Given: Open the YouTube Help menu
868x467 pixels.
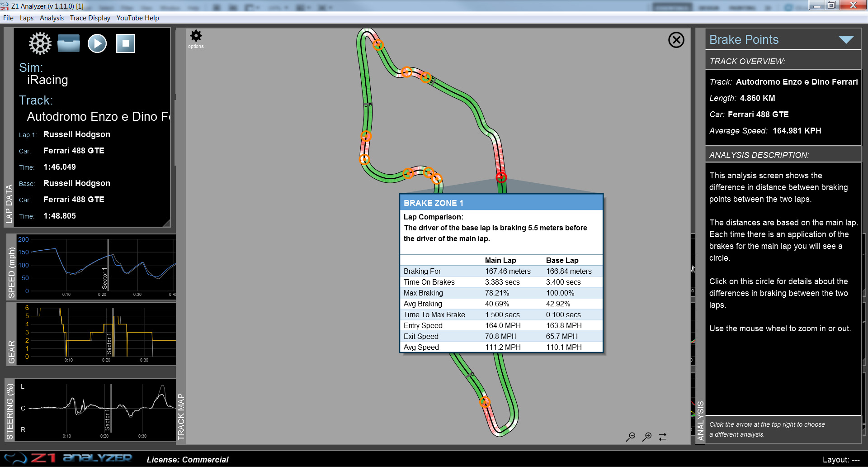Looking at the screenshot, I should [x=137, y=18].
